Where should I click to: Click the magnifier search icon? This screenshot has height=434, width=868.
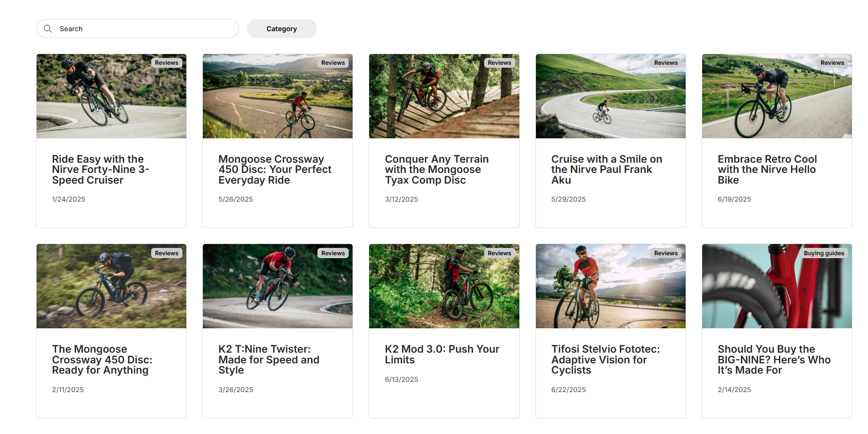[x=48, y=29]
